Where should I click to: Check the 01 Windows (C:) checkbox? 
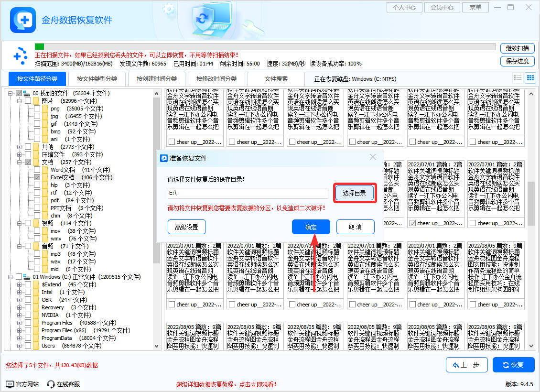[19, 277]
